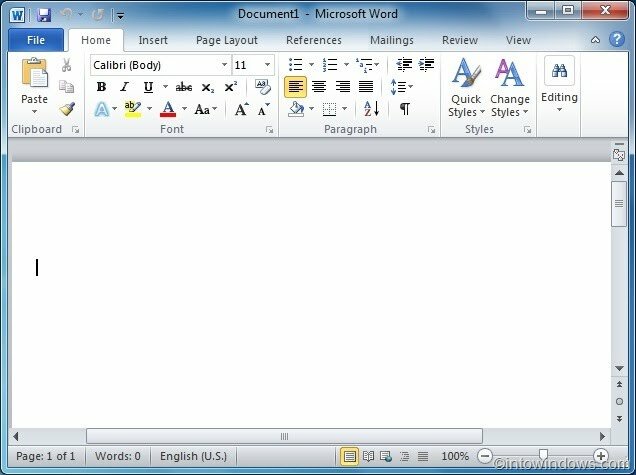This screenshot has width=636, height=475.
Task: Click the Shrink Font button
Action: pyautogui.click(x=264, y=110)
